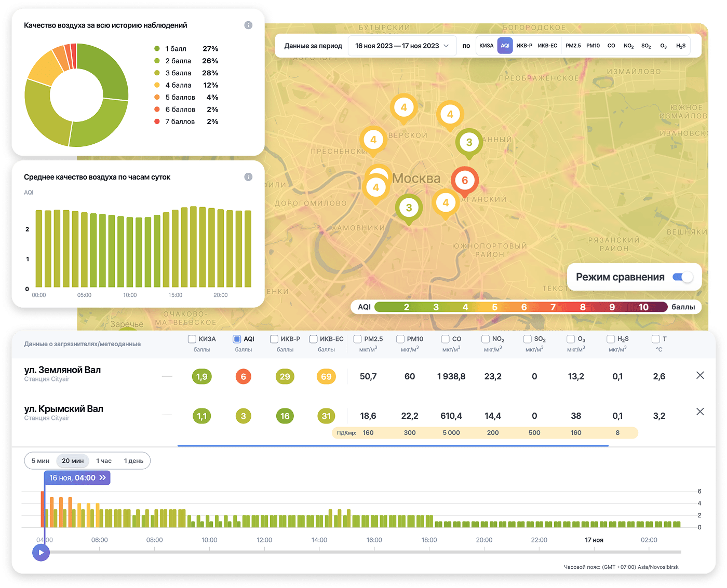Select 1 день interval option
The height and width of the screenshot is (588, 727).
133,461
